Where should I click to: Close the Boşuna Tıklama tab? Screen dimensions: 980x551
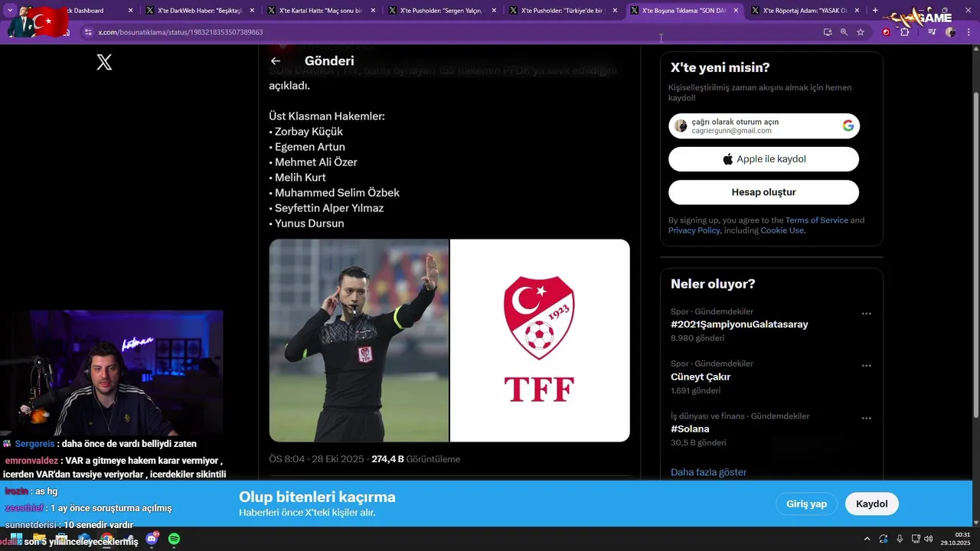[x=736, y=11]
